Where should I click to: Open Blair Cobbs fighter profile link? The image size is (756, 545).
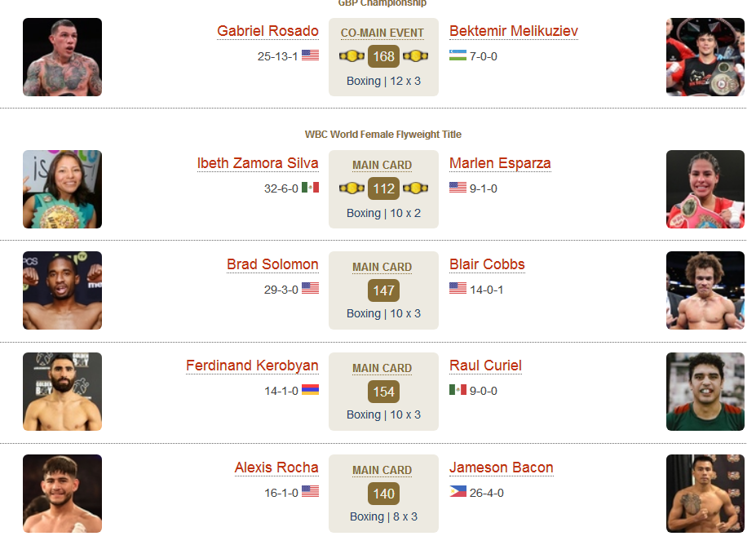tap(487, 264)
